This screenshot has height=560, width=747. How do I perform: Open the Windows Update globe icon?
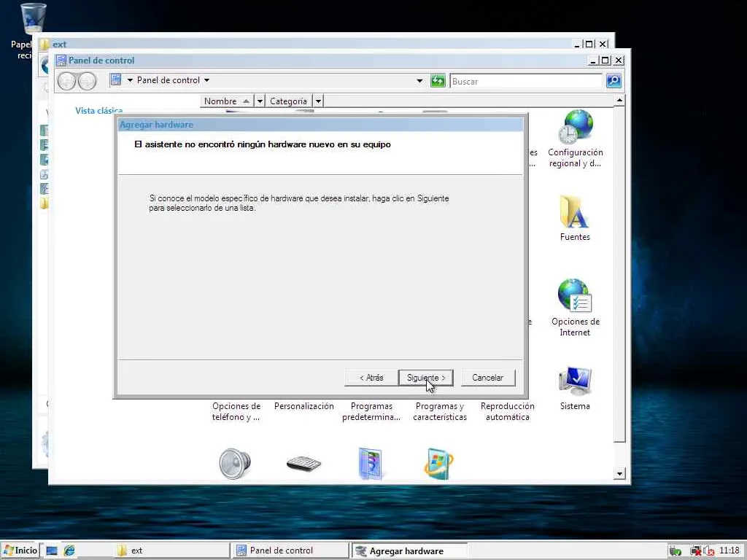pos(438,464)
